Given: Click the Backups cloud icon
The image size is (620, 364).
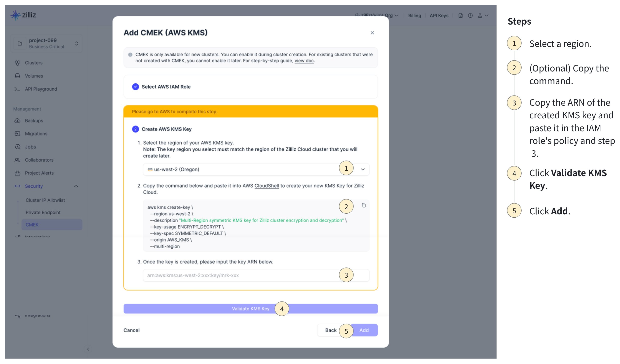Looking at the screenshot, I should 17,121.
